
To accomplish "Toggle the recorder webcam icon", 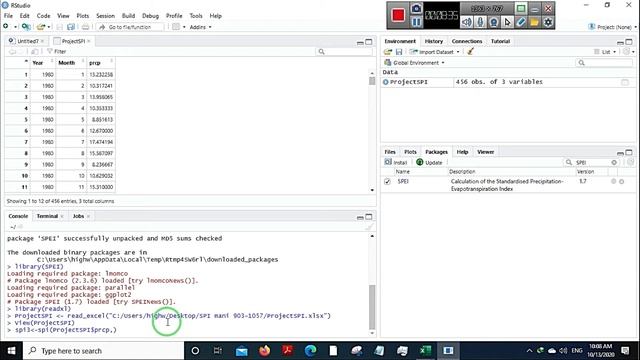I will tap(493, 22).
